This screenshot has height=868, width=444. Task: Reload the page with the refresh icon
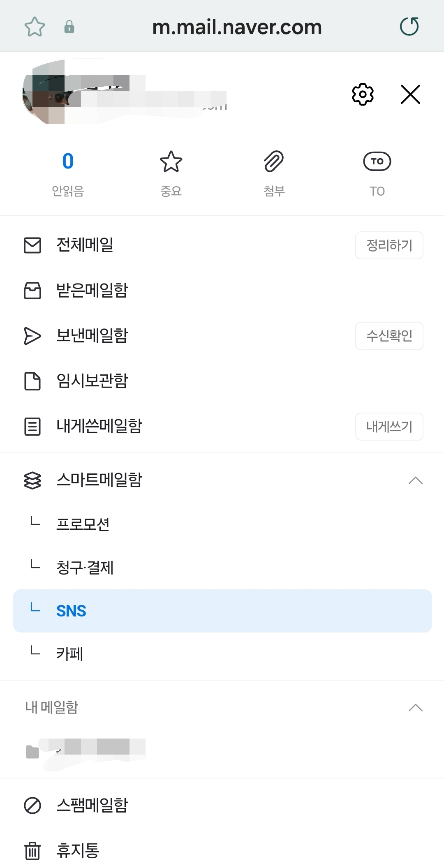(x=409, y=27)
